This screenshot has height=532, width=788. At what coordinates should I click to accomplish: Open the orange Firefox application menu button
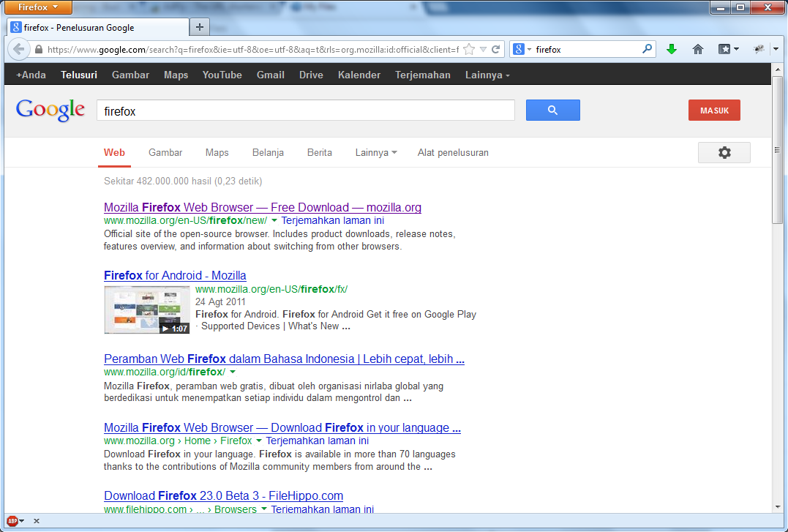[37, 7]
